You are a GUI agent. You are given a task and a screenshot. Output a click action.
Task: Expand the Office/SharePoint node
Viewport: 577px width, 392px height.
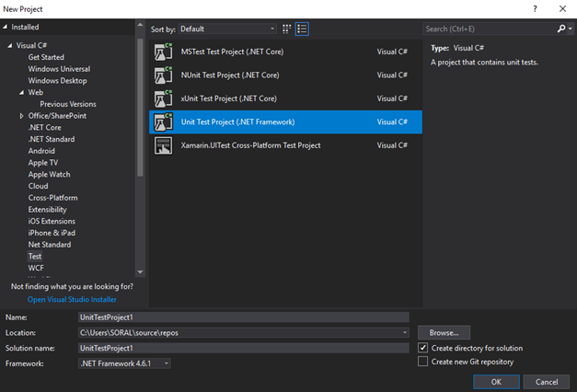tap(22, 116)
